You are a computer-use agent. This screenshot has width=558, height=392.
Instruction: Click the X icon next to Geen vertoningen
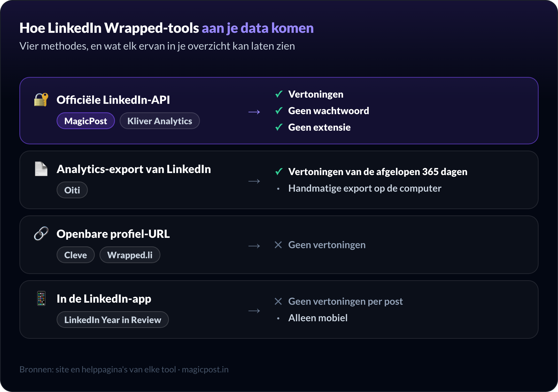(x=278, y=245)
